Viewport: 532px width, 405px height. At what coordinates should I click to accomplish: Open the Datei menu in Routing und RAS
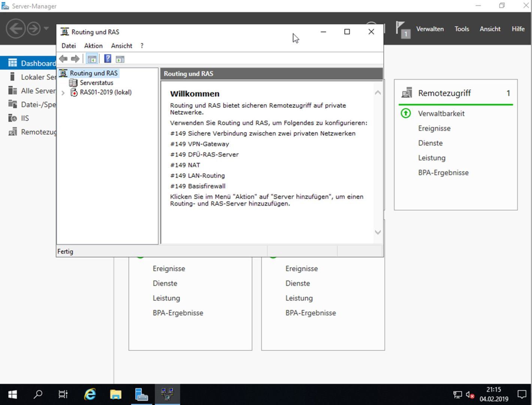point(69,46)
